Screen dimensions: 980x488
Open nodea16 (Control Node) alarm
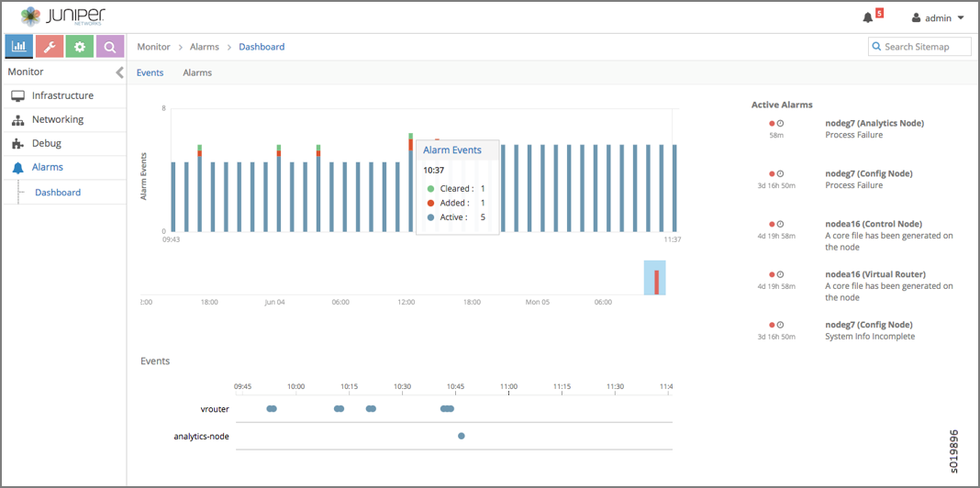(874, 224)
